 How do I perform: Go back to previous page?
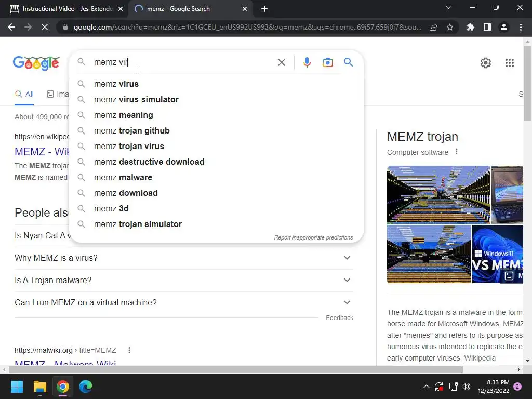[11, 27]
